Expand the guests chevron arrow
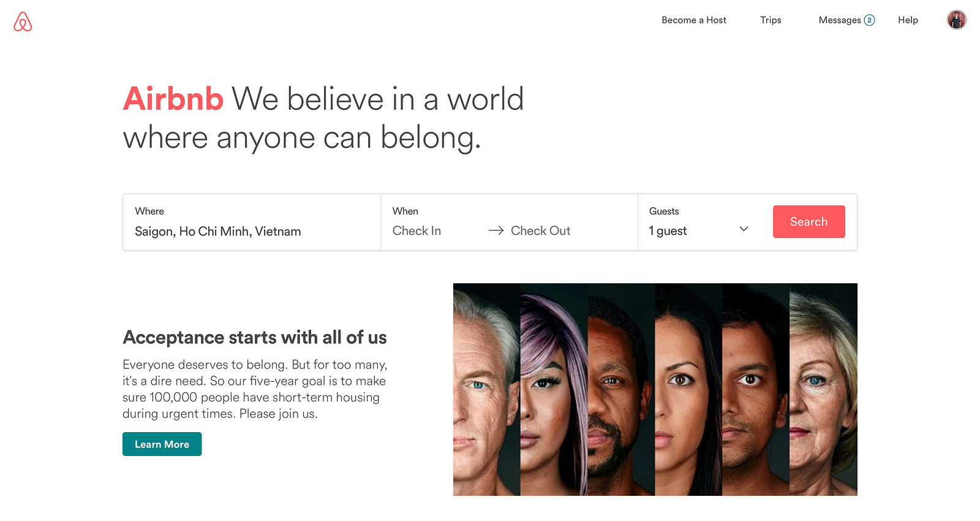The height and width of the screenshot is (521, 980). [744, 229]
